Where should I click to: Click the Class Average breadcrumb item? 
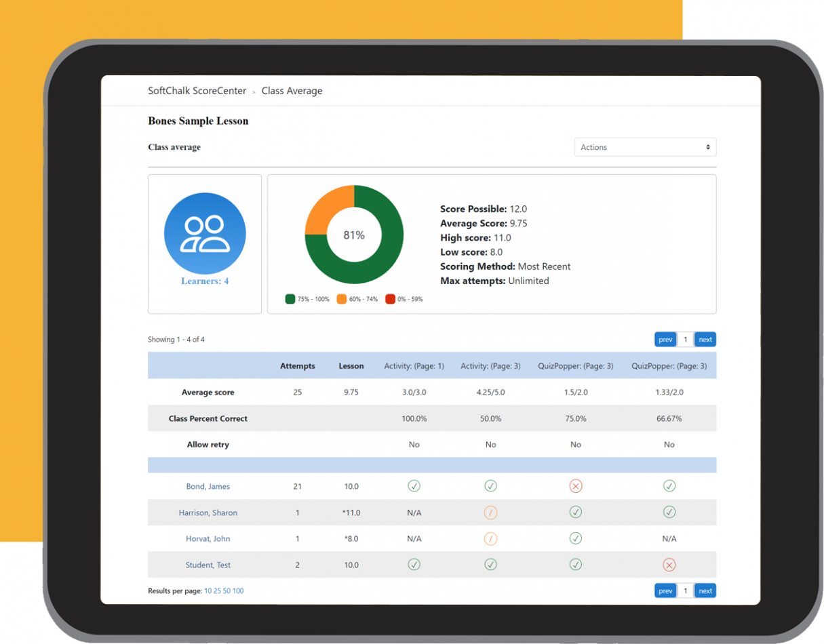tap(292, 90)
